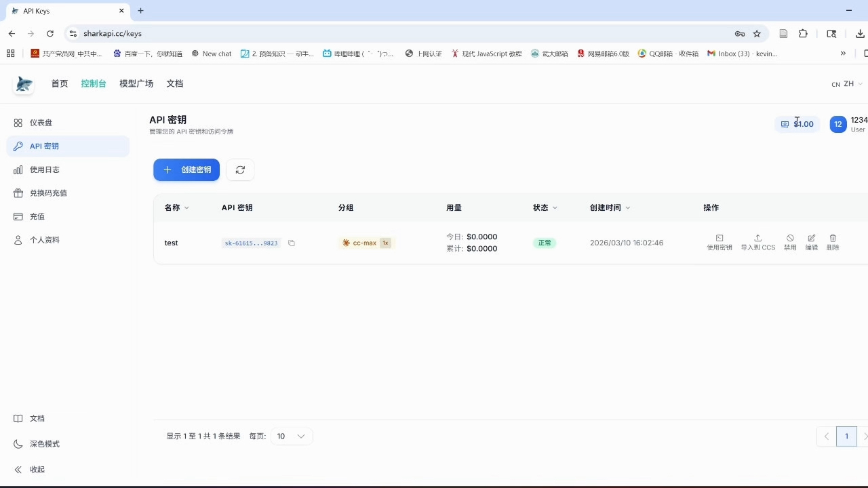Image resolution: width=868 pixels, height=488 pixels.
Task: Click the 创建密钥 create key button
Action: tap(186, 169)
